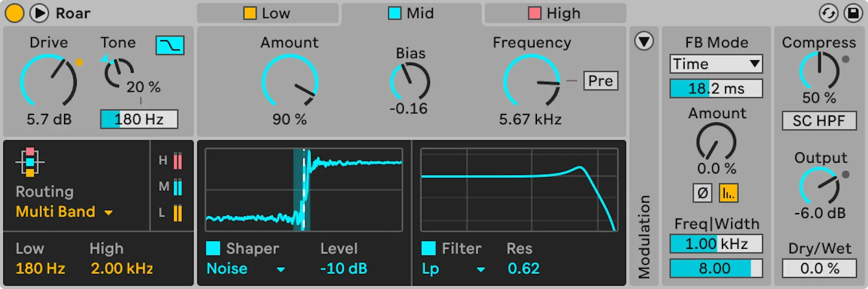Click the Drive 5.7 dB value

point(49,119)
